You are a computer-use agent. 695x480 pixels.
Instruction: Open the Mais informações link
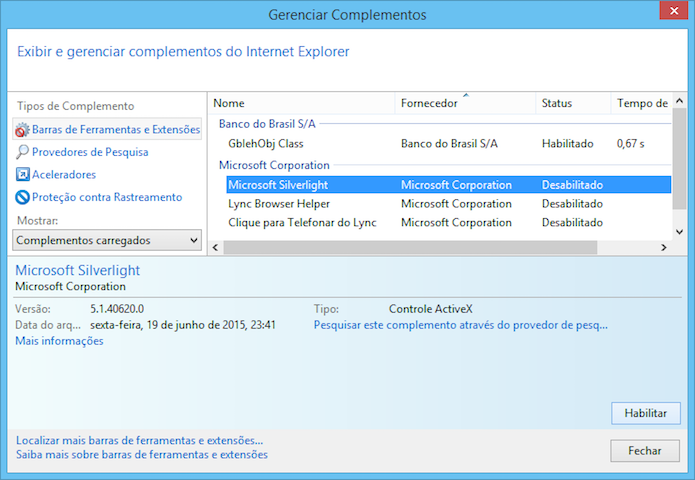59,341
